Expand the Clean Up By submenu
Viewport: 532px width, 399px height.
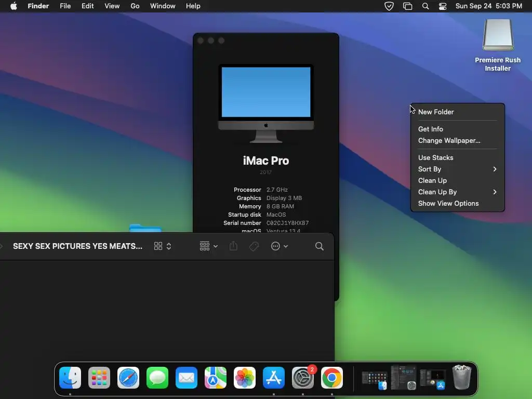[457, 192]
